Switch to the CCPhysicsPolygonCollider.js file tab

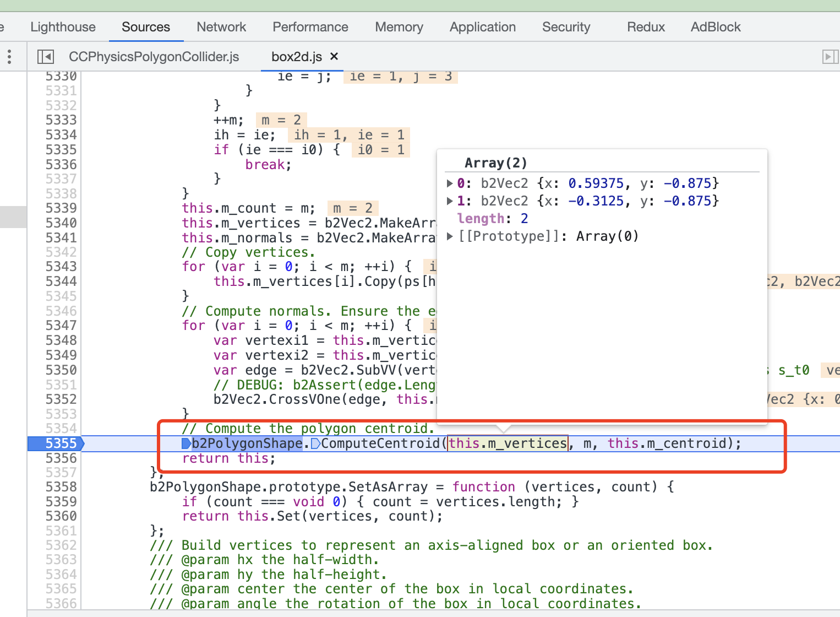click(x=154, y=56)
